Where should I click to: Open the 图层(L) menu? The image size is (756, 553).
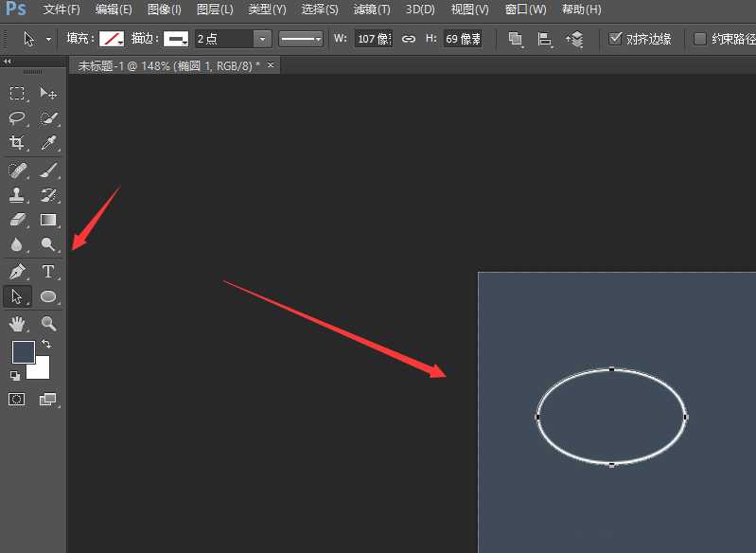215,9
